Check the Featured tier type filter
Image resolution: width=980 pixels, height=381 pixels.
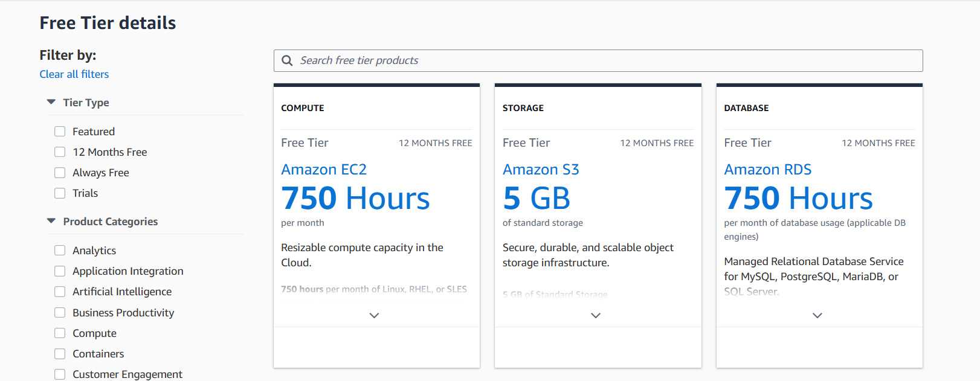(60, 132)
